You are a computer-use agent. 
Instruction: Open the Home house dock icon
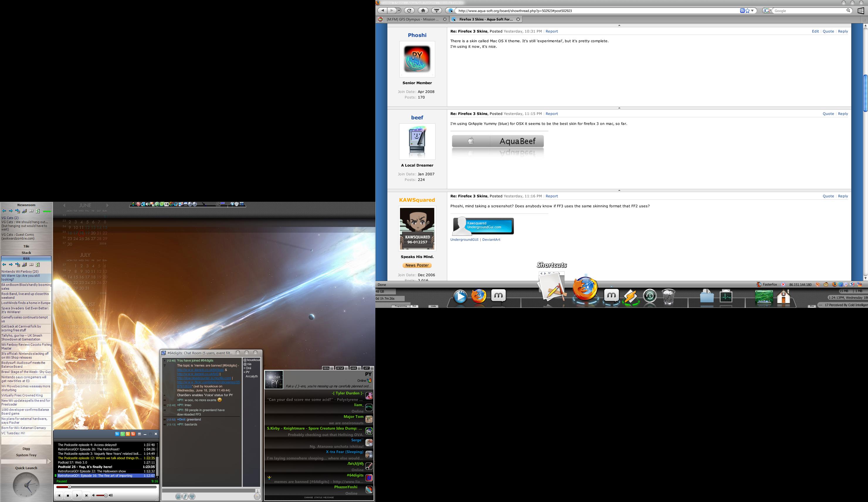point(784,297)
